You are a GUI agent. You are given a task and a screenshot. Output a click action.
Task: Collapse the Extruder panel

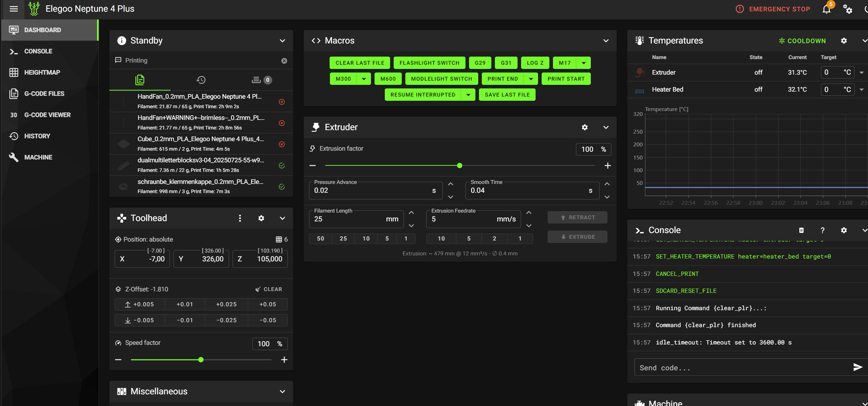tap(606, 127)
